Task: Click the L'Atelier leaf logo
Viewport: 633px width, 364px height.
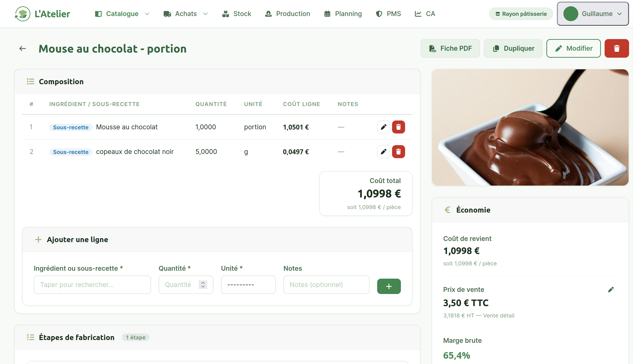Action: 23,13
